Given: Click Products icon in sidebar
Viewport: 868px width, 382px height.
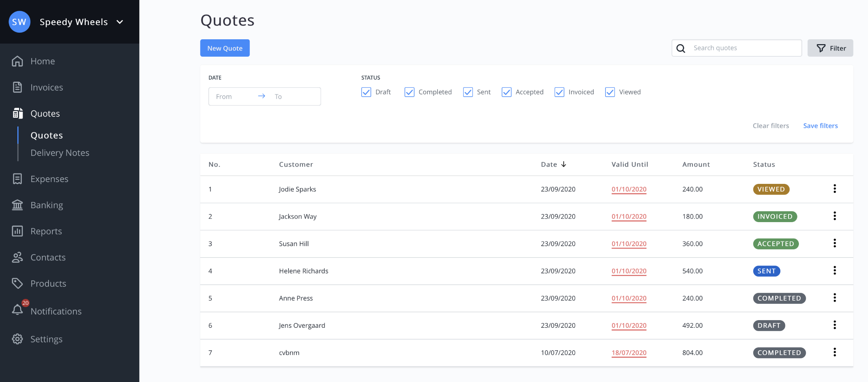Looking at the screenshot, I should tap(17, 283).
